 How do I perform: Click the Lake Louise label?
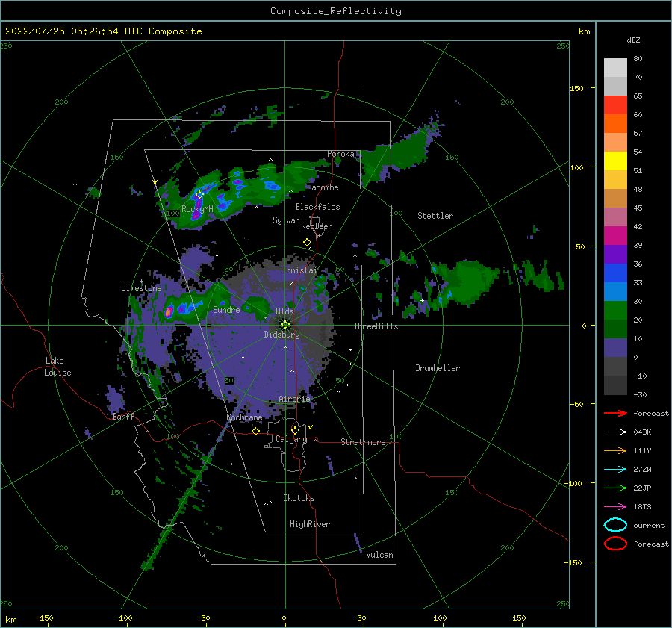[x=57, y=367]
